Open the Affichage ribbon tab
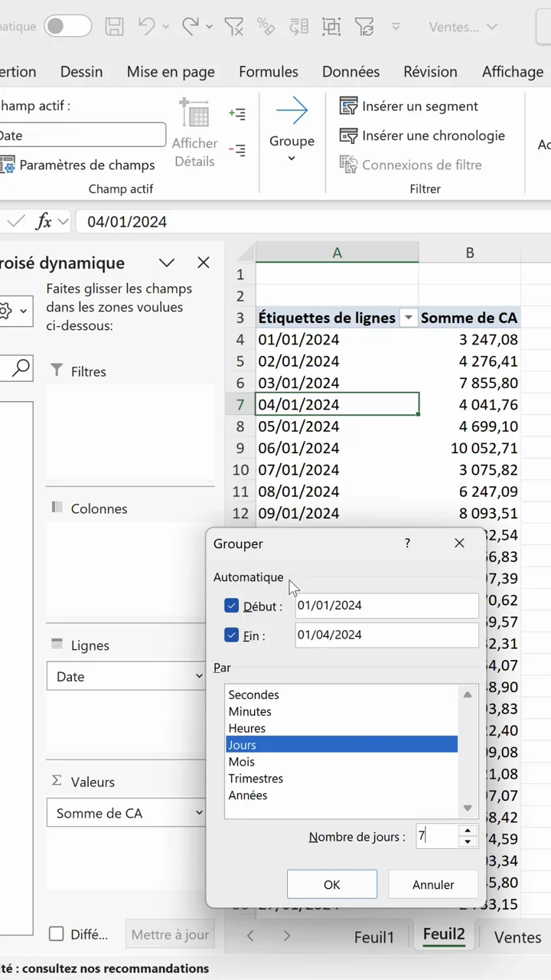 [x=513, y=72]
